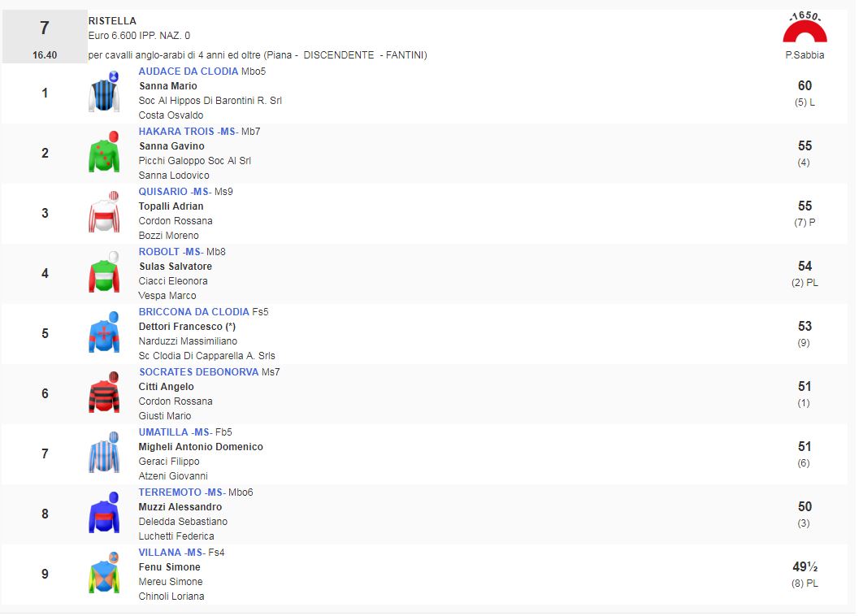The height and width of the screenshot is (616, 863).
Task: Click the blue silks icon for Briccona Da Clodia
Action: (104, 333)
